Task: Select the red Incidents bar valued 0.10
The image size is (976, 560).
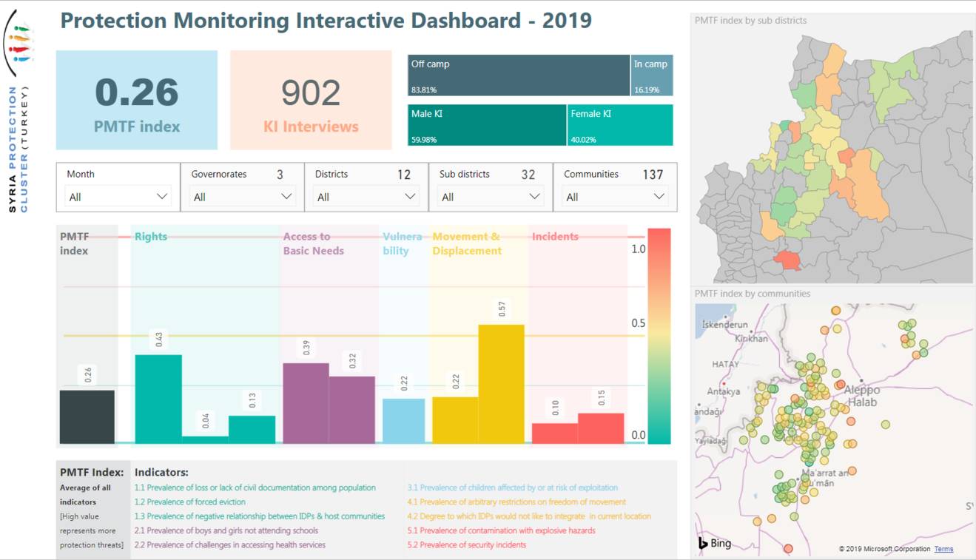Action: click(555, 434)
